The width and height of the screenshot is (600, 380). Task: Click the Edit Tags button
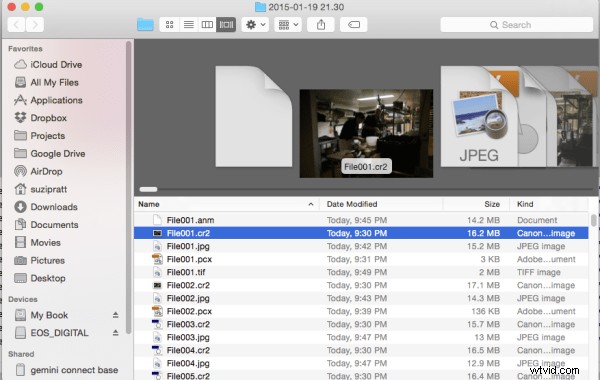click(354, 25)
